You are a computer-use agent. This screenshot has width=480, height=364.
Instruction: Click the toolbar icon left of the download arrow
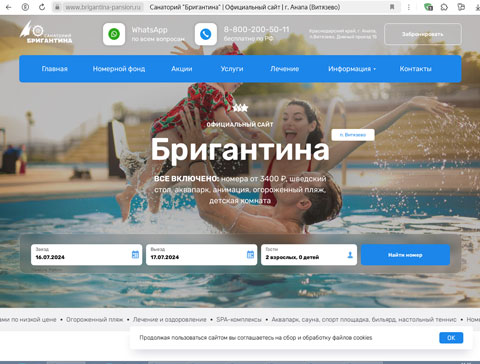(x=461, y=7)
